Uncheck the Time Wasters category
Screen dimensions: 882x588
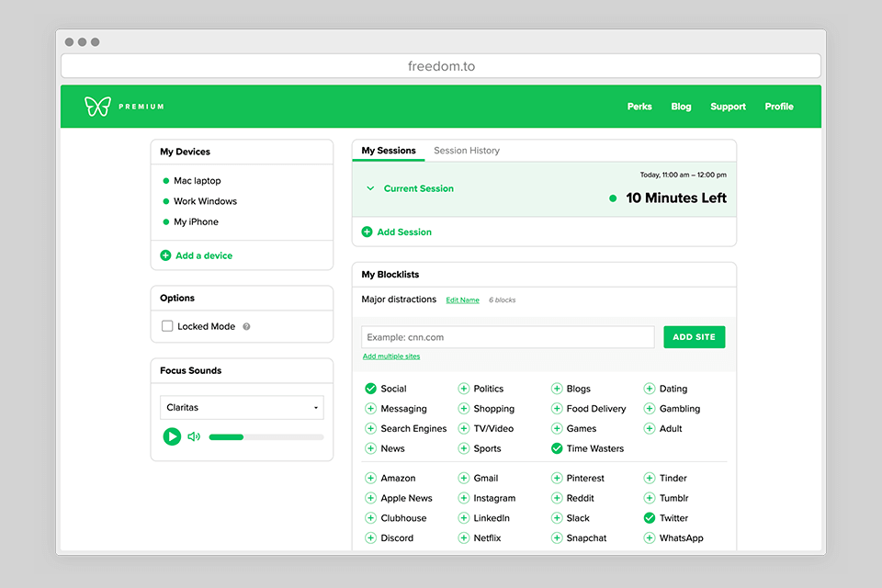(x=557, y=448)
